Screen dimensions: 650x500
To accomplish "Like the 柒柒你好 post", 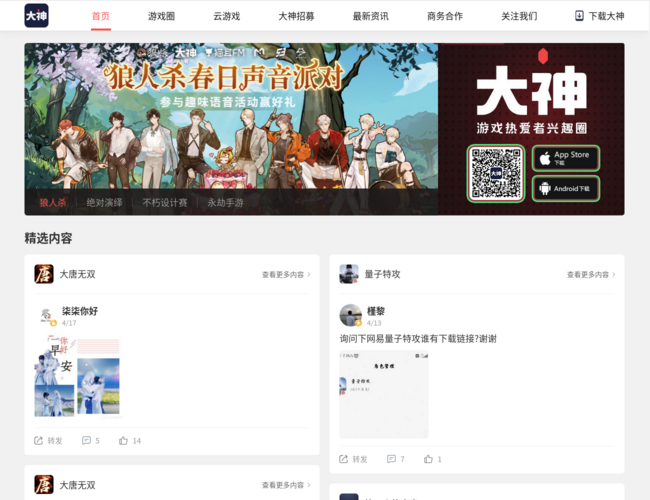I will click(x=123, y=441).
